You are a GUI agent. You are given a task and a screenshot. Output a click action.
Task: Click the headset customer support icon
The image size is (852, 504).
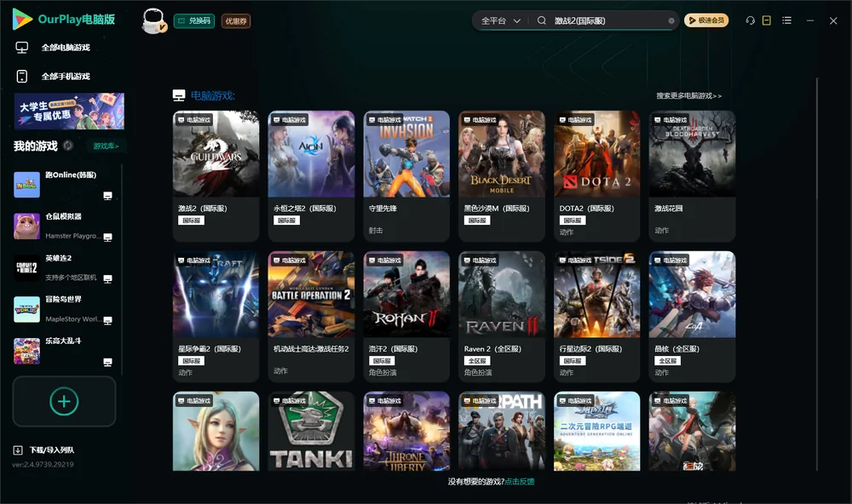click(750, 20)
